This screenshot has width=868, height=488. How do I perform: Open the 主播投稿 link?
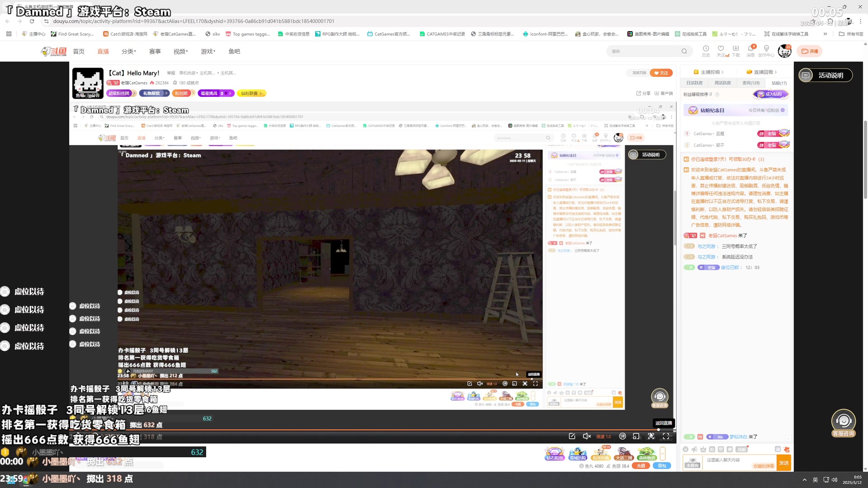tap(708, 72)
